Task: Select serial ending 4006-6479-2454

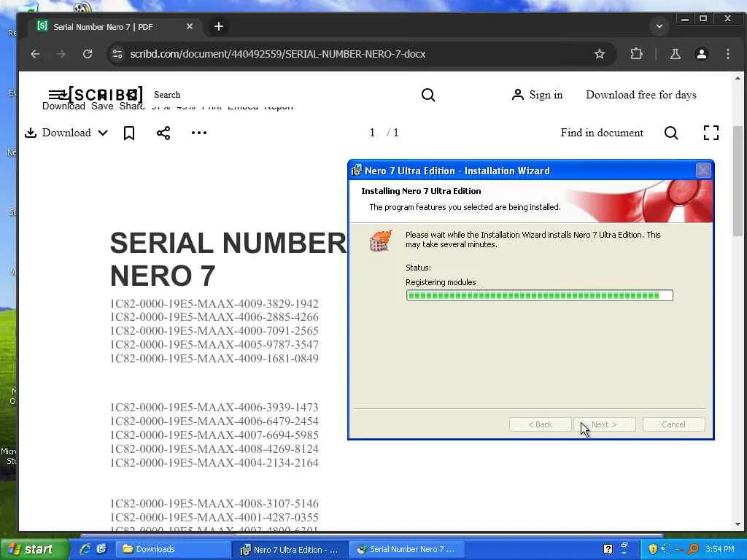Action: [214, 421]
